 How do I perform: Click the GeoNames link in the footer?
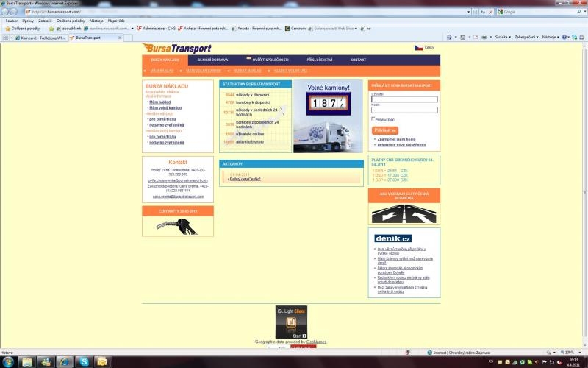tap(316, 342)
